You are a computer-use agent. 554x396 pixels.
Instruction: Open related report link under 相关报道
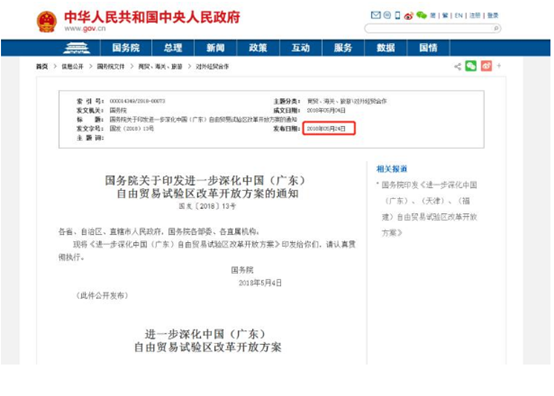[x=429, y=209]
